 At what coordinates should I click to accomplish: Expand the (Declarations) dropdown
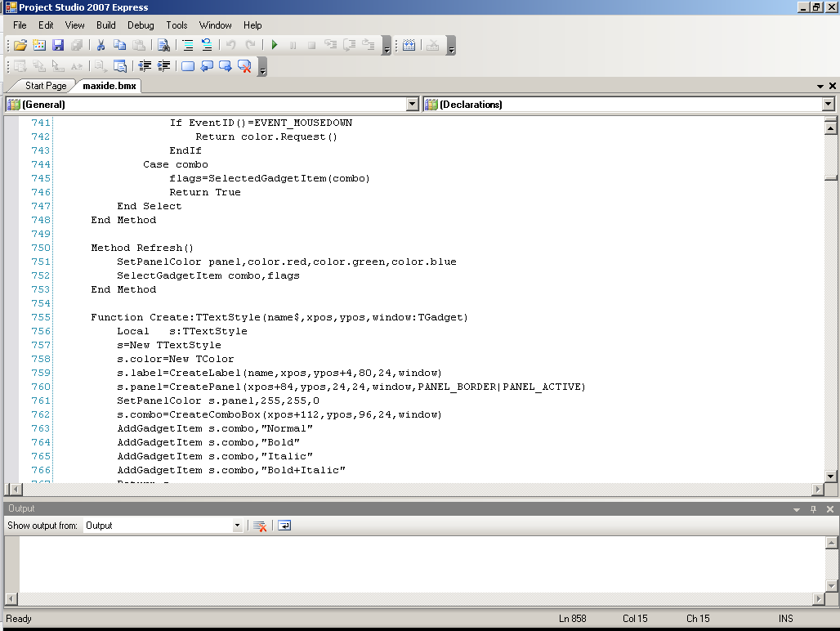tap(828, 105)
